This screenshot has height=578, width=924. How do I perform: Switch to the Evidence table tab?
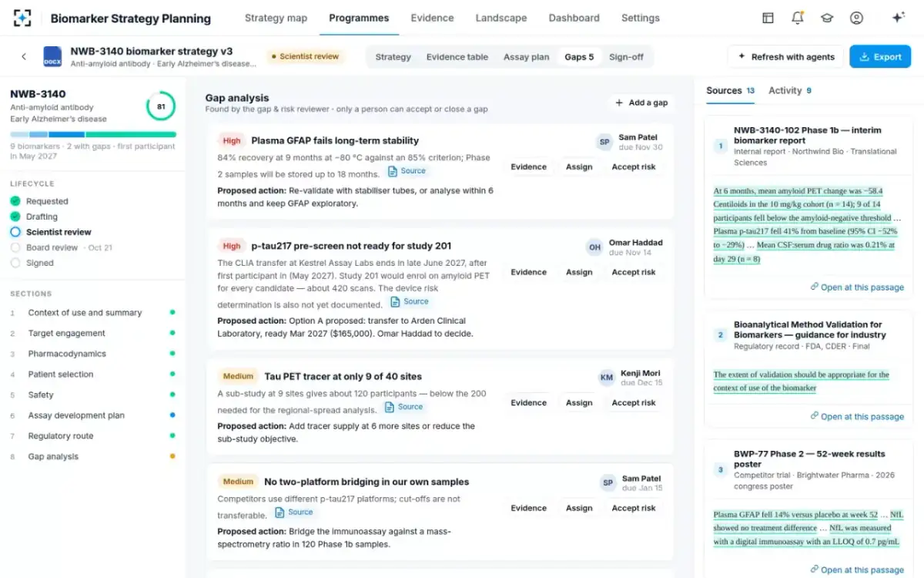[x=457, y=57]
